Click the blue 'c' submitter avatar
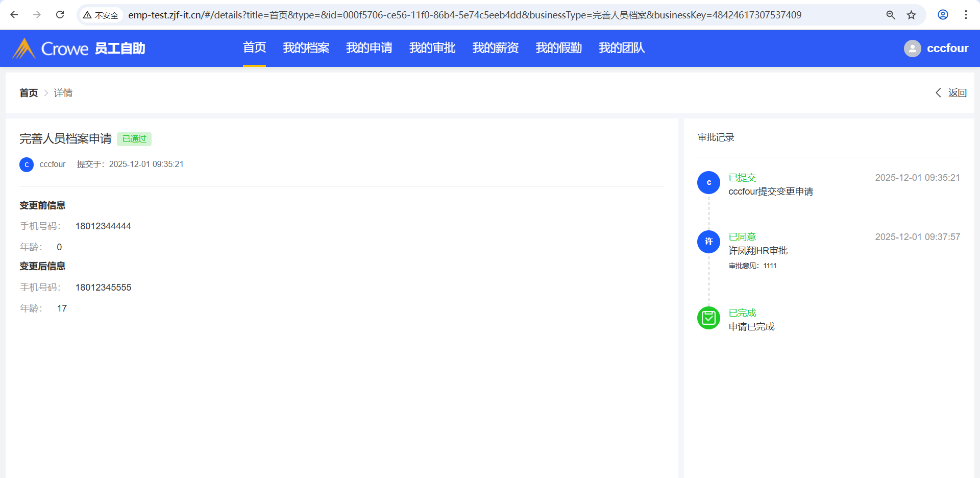The image size is (980, 478). (27, 164)
